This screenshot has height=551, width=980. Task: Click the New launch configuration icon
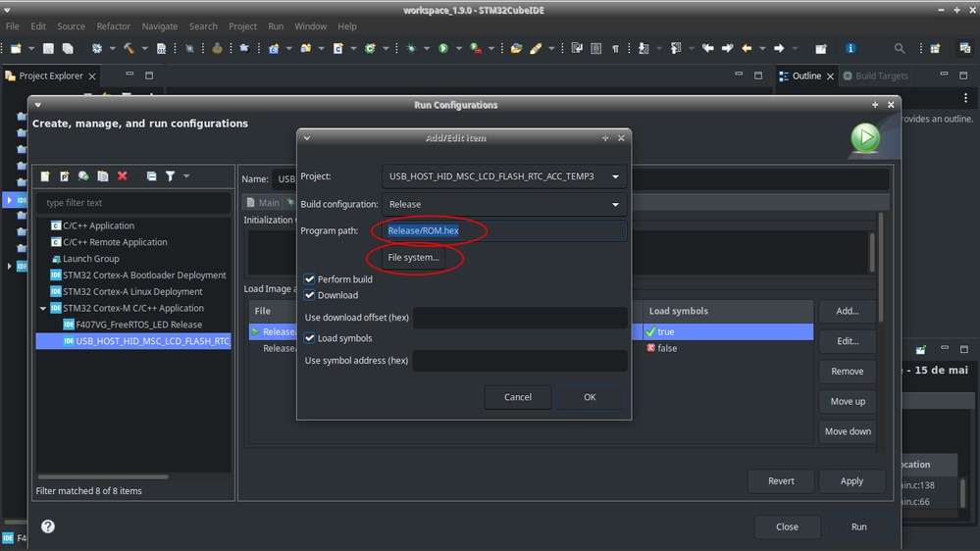tap(45, 176)
